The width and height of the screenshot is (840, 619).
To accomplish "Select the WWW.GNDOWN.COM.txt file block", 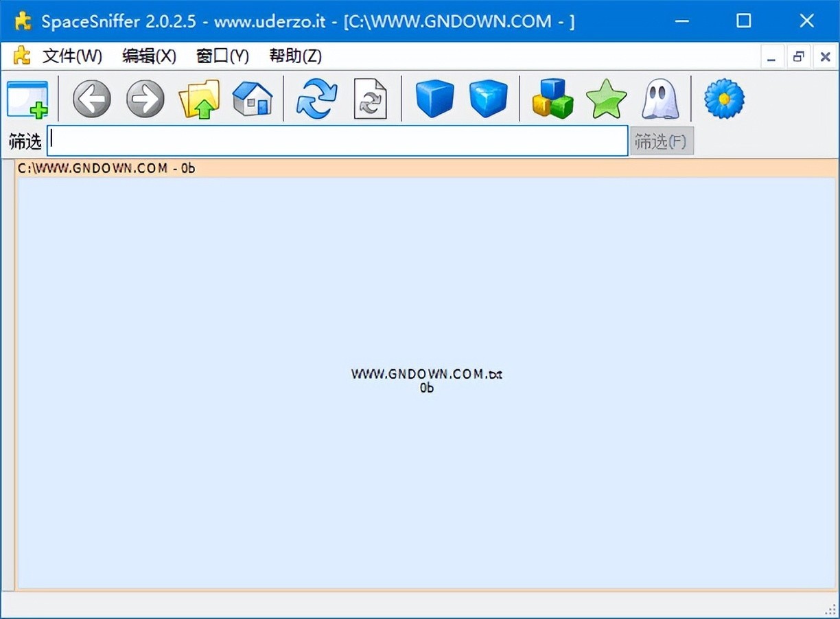I will tap(426, 382).
